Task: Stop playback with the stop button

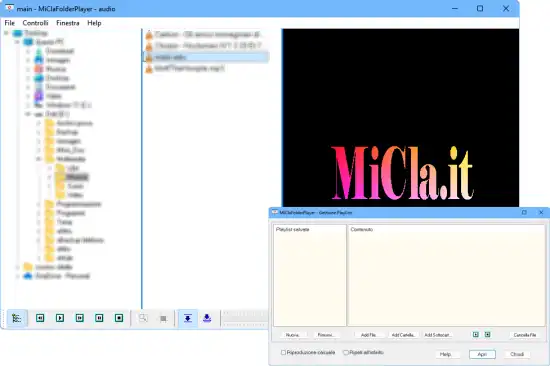Action: [x=119, y=318]
